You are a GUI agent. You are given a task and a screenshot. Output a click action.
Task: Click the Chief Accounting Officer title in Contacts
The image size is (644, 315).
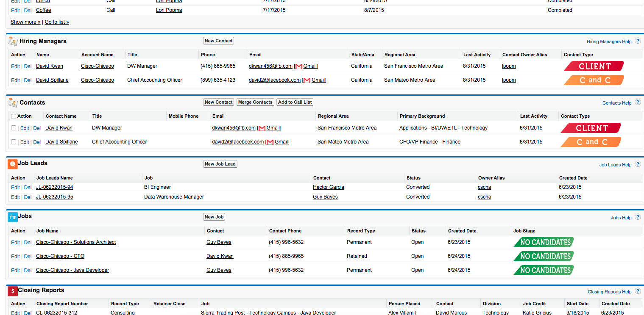tap(120, 142)
